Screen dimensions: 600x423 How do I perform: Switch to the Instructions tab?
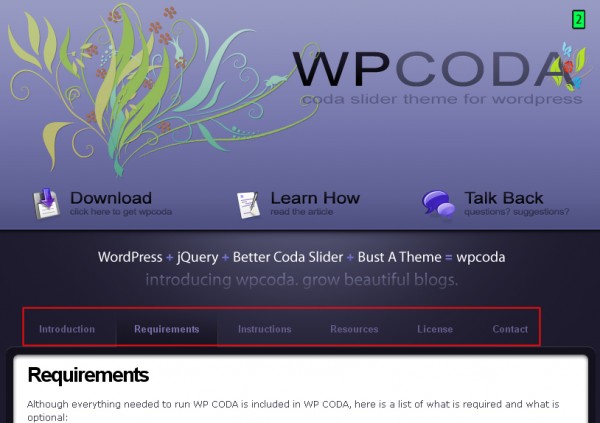pos(264,329)
